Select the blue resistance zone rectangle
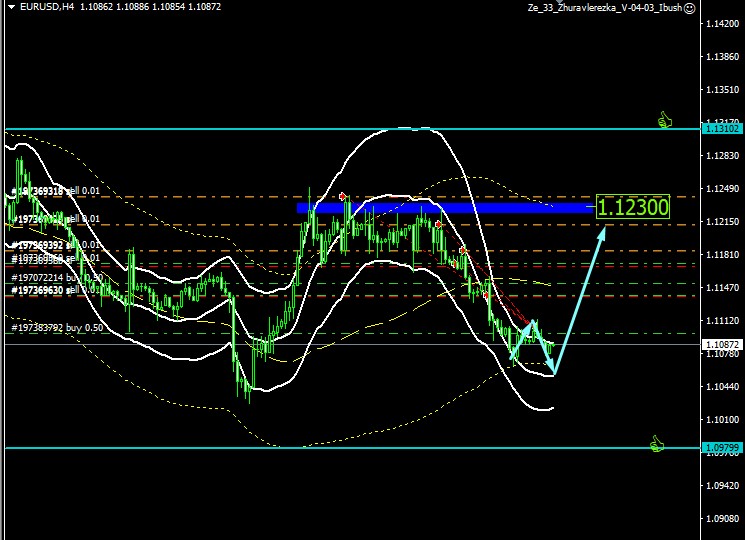This screenshot has height=540, width=745. (445, 208)
